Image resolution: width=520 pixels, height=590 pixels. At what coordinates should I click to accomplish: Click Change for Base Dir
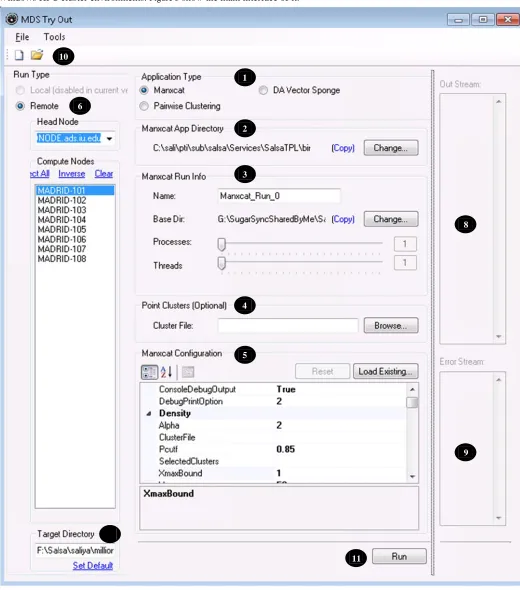(391, 219)
